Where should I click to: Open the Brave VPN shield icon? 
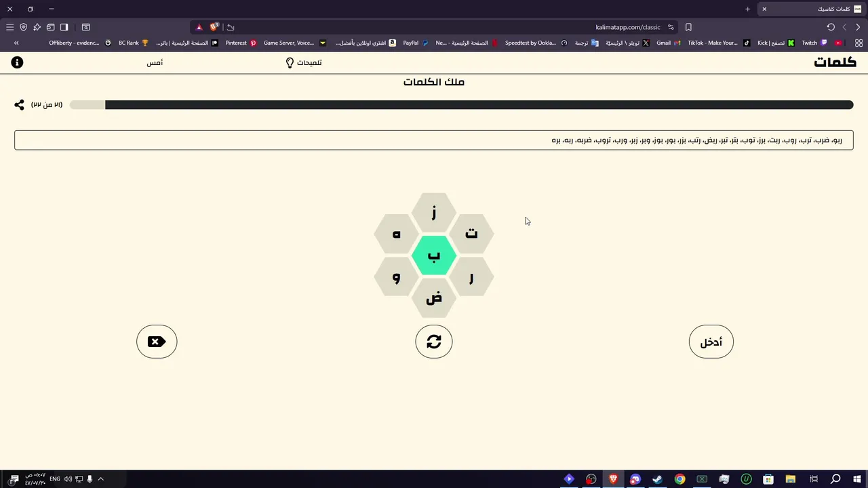click(23, 27)
